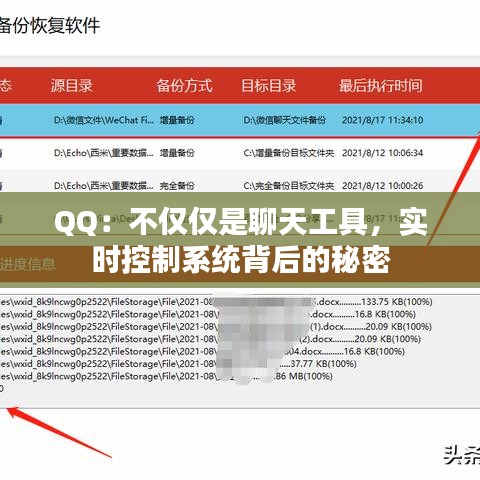Select the row with target C:\增量备份目标文件夹
The image size is (480, 480).
tap(240, 153)
